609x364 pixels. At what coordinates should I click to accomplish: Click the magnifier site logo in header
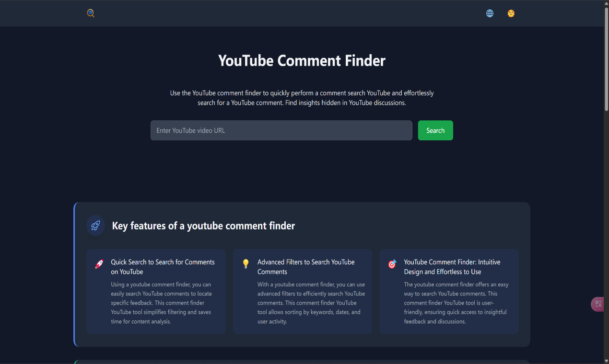[x=91, y=13]
